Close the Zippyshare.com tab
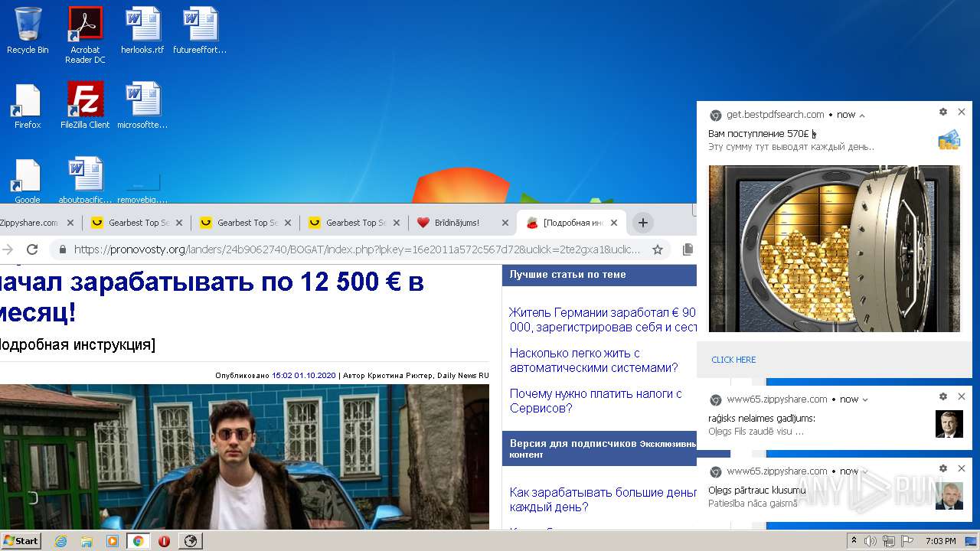 [70, 223]
